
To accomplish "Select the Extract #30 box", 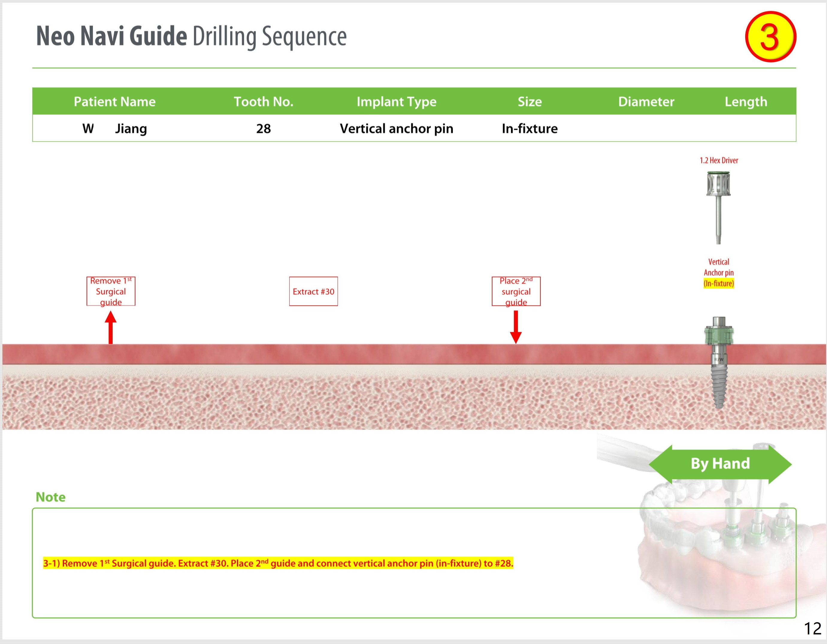I will point(313,291).
